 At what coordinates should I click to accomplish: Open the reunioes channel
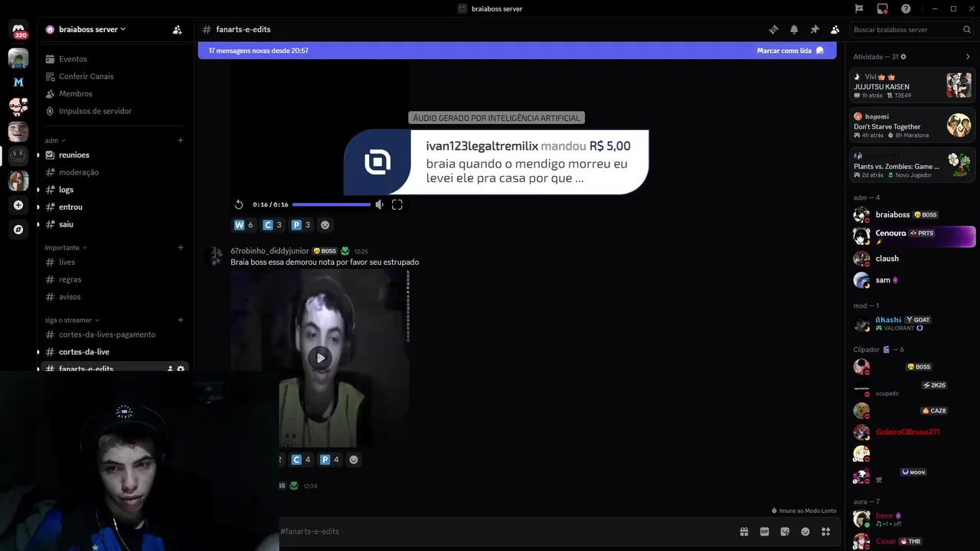[115, 155]
